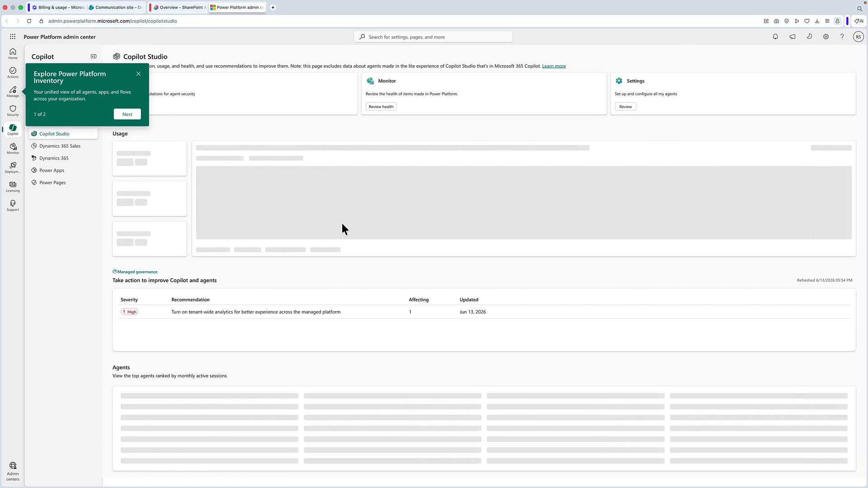
Task: Click the Severity column header
Action: (x=129, y=300)
